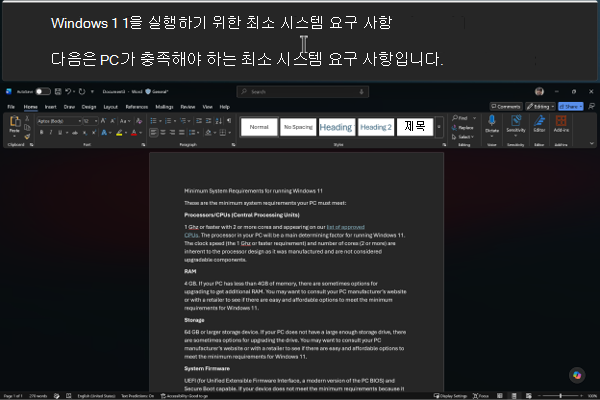Align text right
This screenshot has width=600, height=400.
point(172,133)
